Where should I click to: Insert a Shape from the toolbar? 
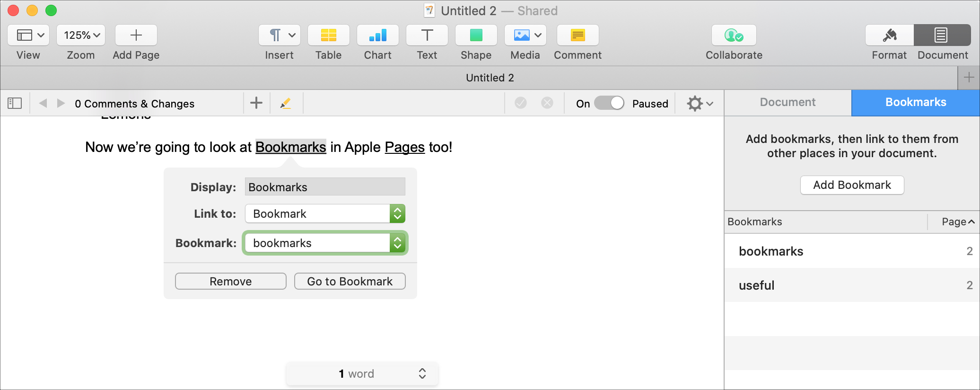point(476,35)
